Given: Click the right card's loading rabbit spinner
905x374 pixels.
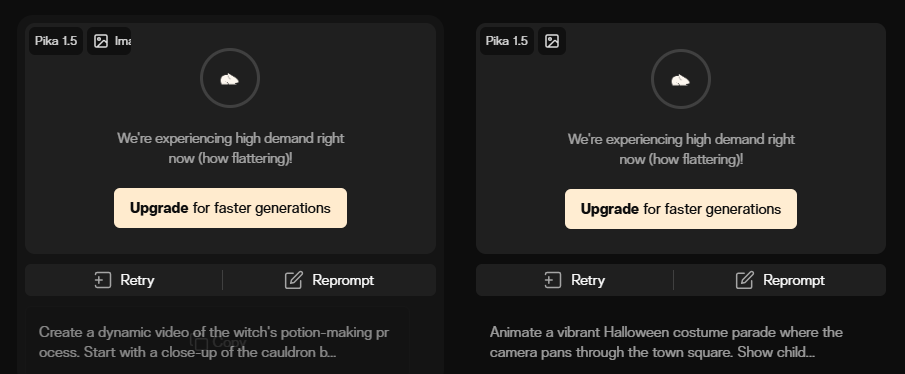Looking at the screenshot, I should pyautogui.click(x=680, y=79).
